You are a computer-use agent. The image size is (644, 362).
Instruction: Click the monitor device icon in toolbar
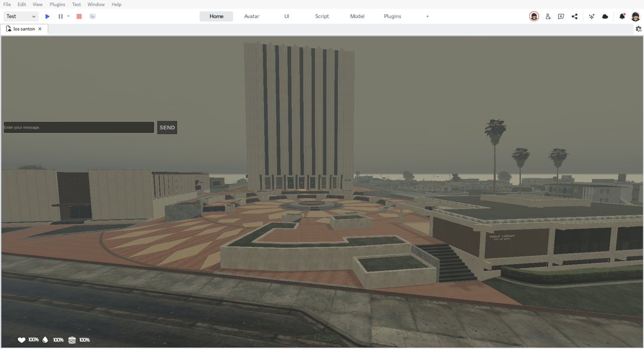coord(92,16)
